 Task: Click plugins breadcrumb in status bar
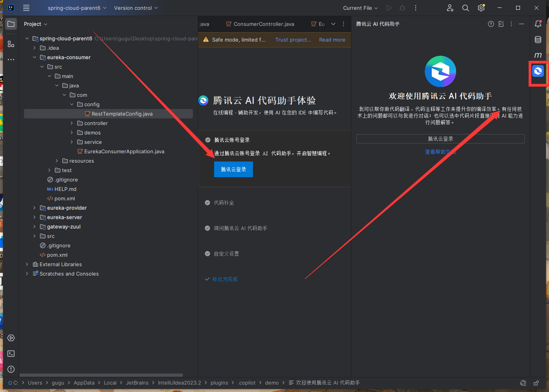tap(219, 383)
